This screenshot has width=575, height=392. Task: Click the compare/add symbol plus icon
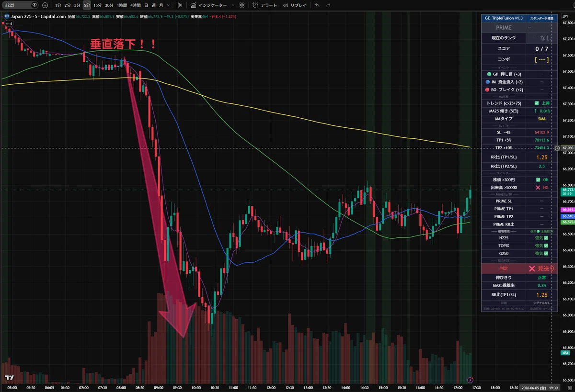pos(45,5)
